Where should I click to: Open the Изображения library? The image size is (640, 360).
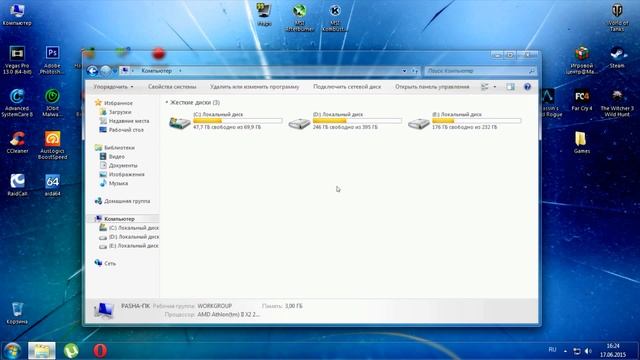point(126,174)
